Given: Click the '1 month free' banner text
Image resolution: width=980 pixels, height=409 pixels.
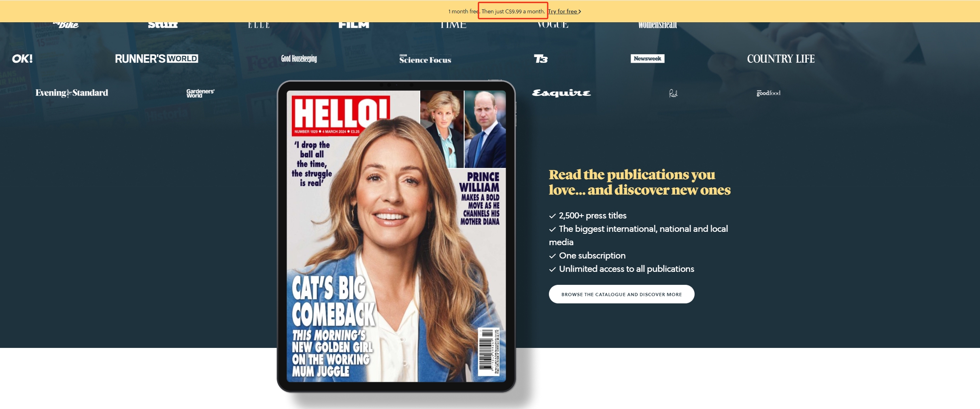Looking at the screenshot, I should pyautogui.click(x=464, y=11).
